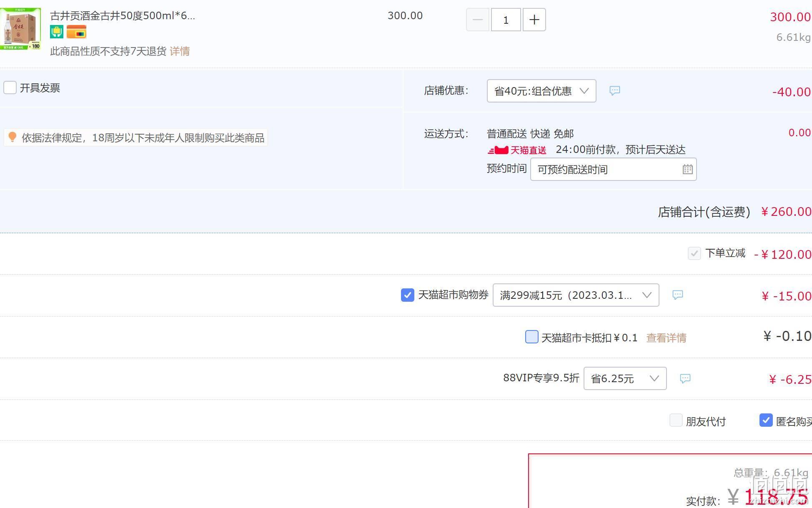Click the unit price 300.00 text
This screenshot has height=508, width=812.
(x=405, y=16)
